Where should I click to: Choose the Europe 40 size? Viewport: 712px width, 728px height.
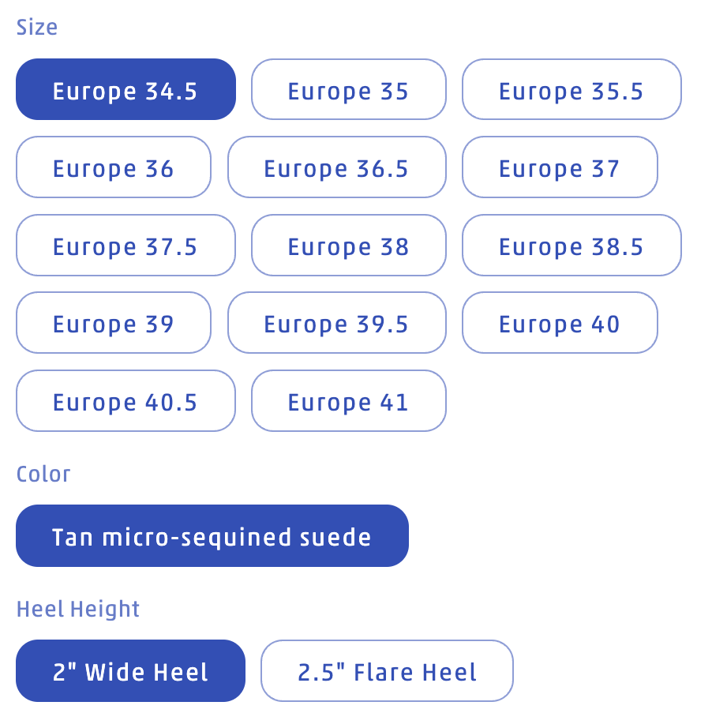560,323
